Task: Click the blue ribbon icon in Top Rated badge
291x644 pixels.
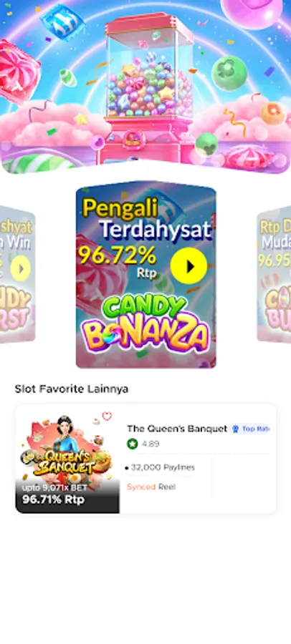Action: point(235,429)
